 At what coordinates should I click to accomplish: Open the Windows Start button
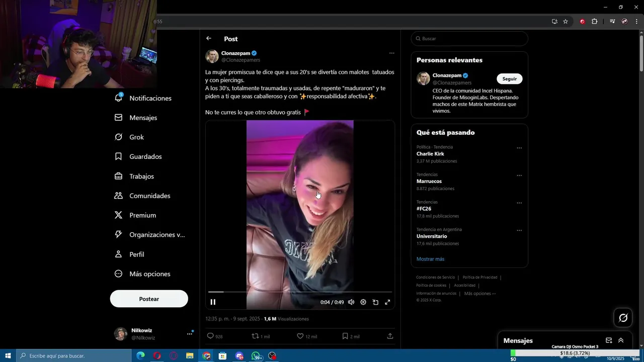click(8, 356)
